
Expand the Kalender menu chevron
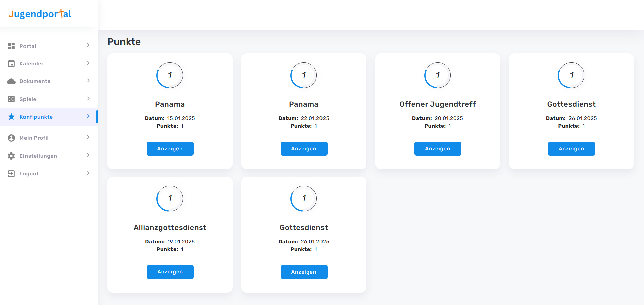88,63
